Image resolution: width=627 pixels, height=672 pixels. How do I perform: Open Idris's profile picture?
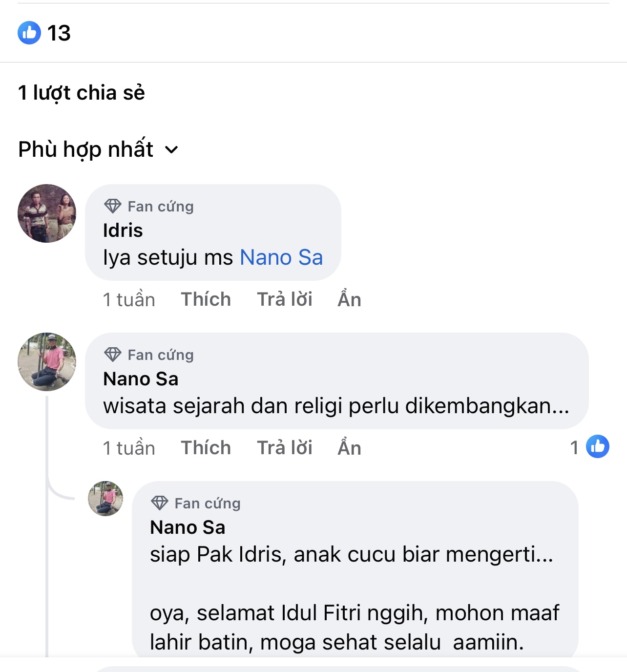[x=47, y=213]
